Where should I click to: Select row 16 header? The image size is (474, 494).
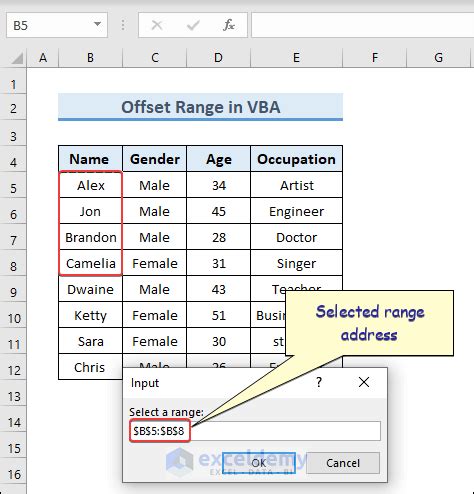(x=13, y=471)
